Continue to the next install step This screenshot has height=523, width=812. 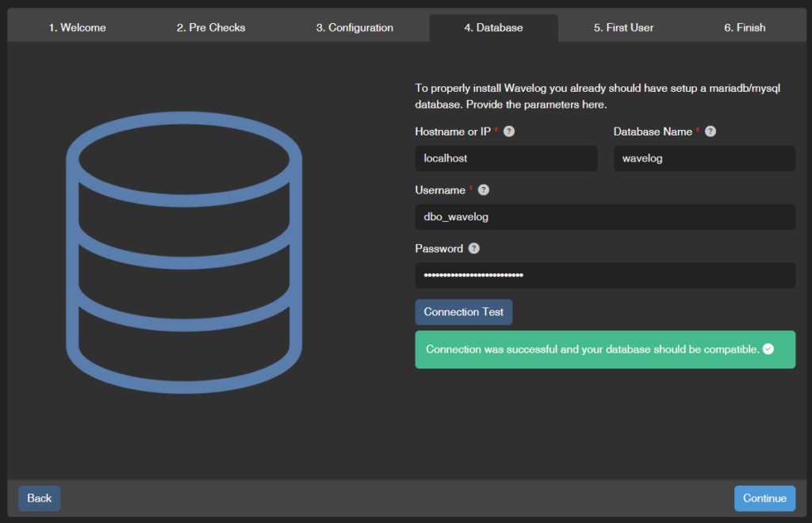pyautogui.click(x=764, y=498)
